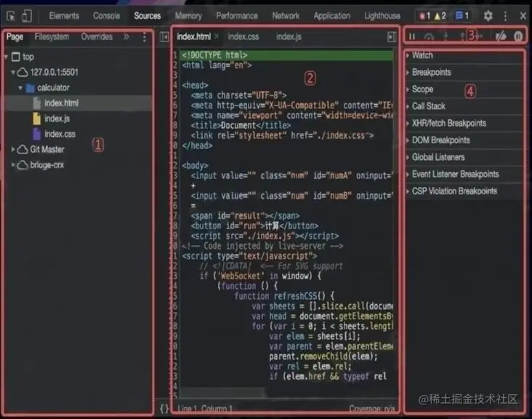Image resolution: width=532 pixels, height=419 pixels.
Task: Click the '<title>Document</title>' code line
Action: click(241, 126)
